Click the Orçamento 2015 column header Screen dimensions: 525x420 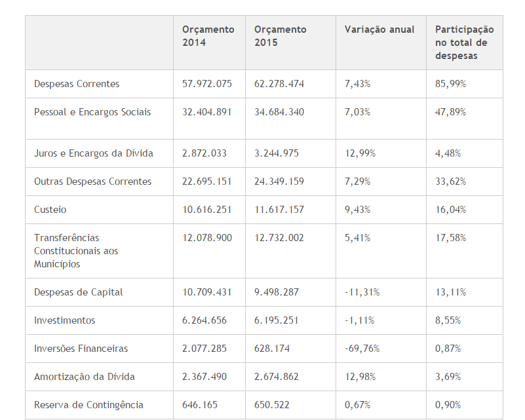[280, 36]
